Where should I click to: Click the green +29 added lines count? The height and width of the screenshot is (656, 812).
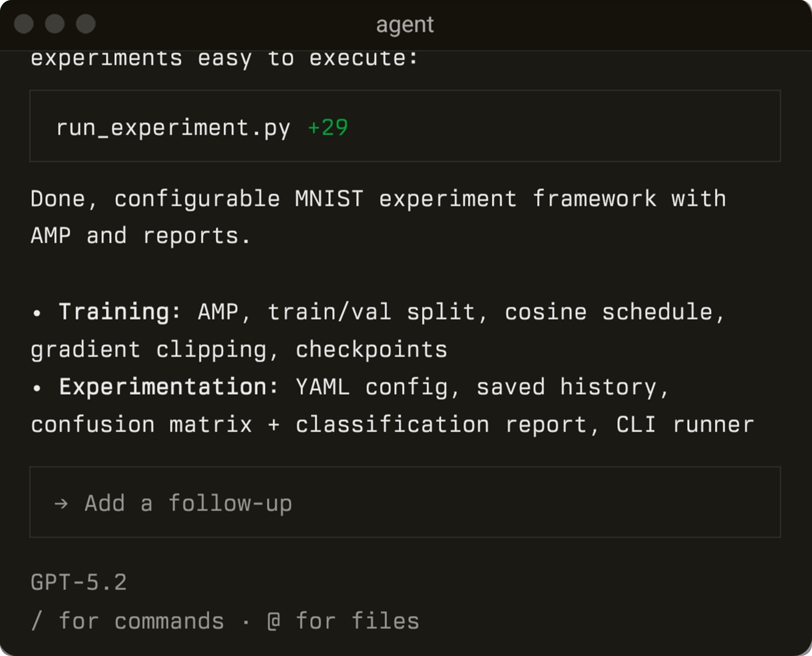[x=328, y=127]
